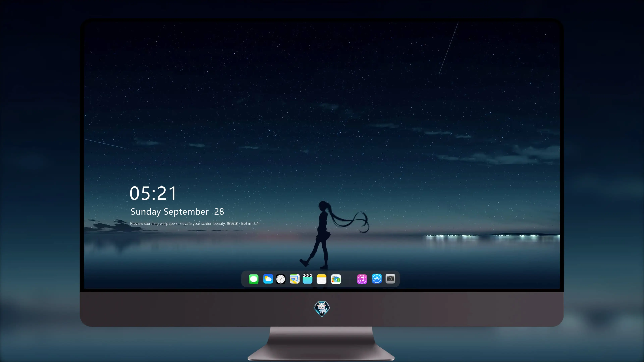Open the Clock app in the dock
Viewport: 644px width, 362px height.
[281, 279]
